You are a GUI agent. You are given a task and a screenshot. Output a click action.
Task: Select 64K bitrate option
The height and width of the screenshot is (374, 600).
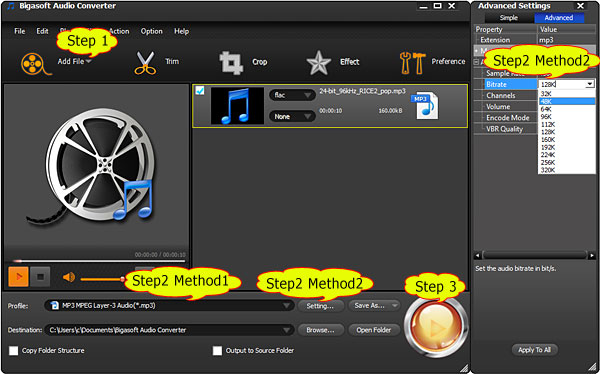point(566,109)
